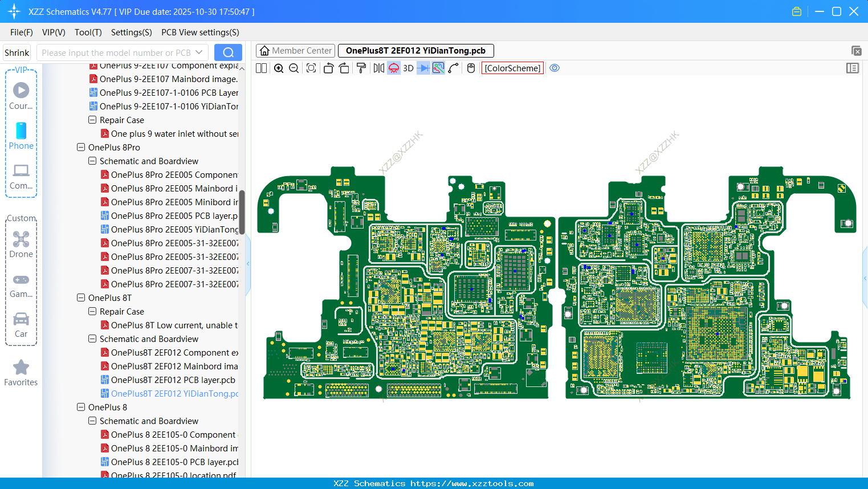The image size is (868, 489).
Task: Collapse Repair Case under OnePlus 8T
Action: pos(92,311)
